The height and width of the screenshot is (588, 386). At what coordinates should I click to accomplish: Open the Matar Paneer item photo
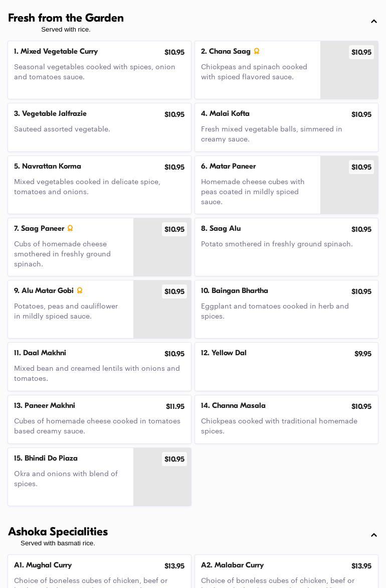(349, 191)
